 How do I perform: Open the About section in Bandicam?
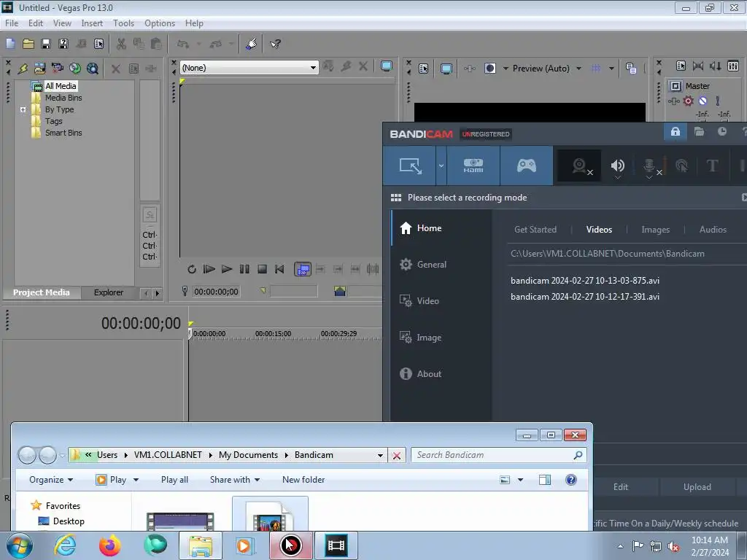429,374
